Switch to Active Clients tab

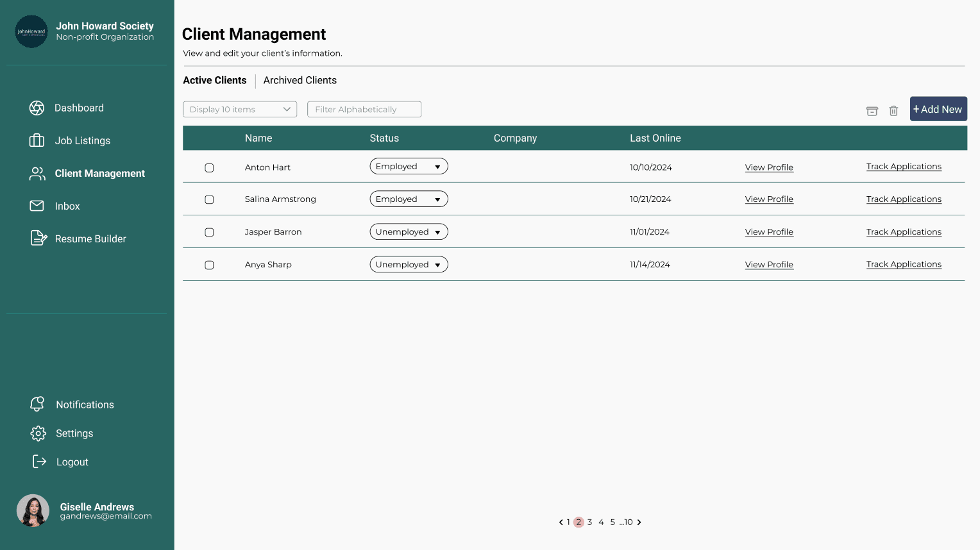[x=215, y=80]
